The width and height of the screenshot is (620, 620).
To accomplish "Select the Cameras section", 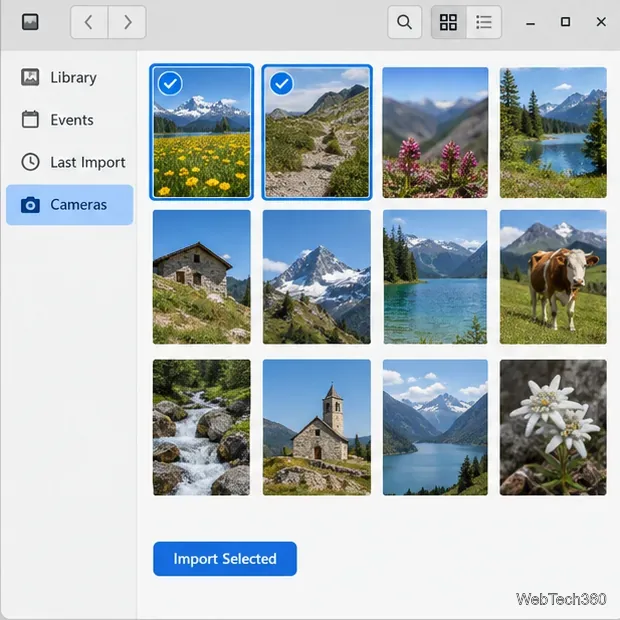I will tap(70, 205).
